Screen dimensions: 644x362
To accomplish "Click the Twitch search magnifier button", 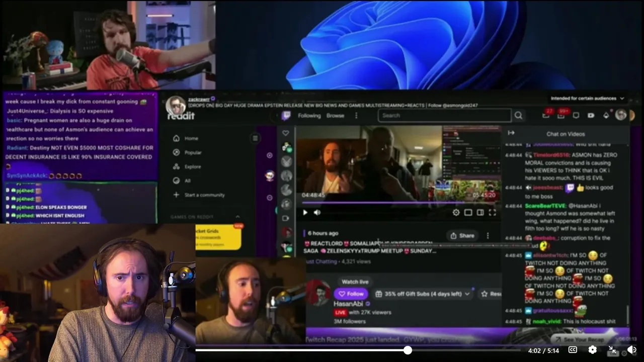I will click(518, 116).
